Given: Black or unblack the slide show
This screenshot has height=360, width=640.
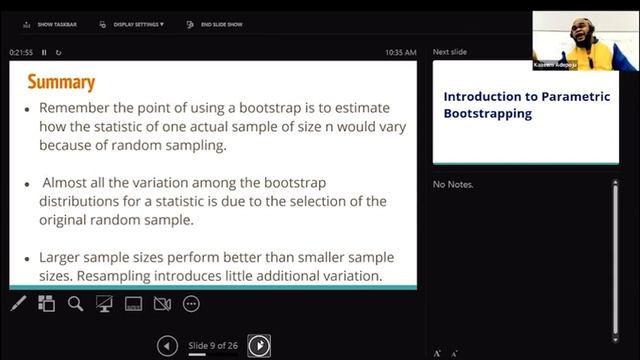Looking at the screenshot, I should [x=104, y=304].
